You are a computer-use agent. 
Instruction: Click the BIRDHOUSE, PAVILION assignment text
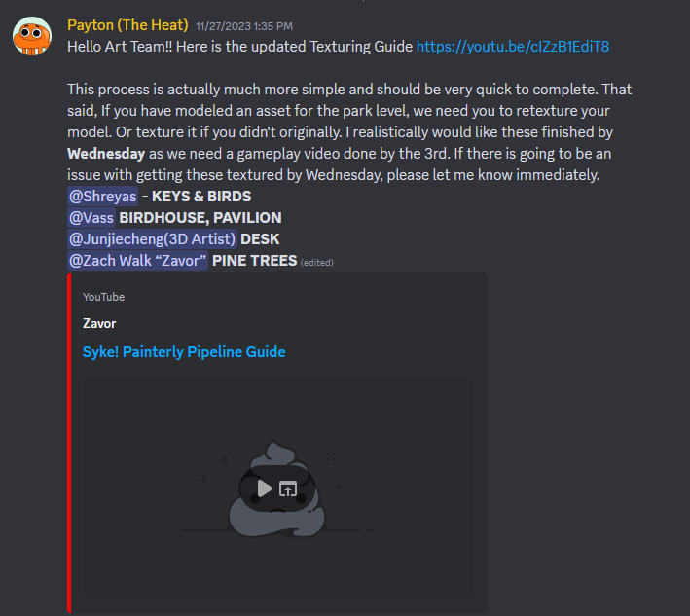pos(200,218)
